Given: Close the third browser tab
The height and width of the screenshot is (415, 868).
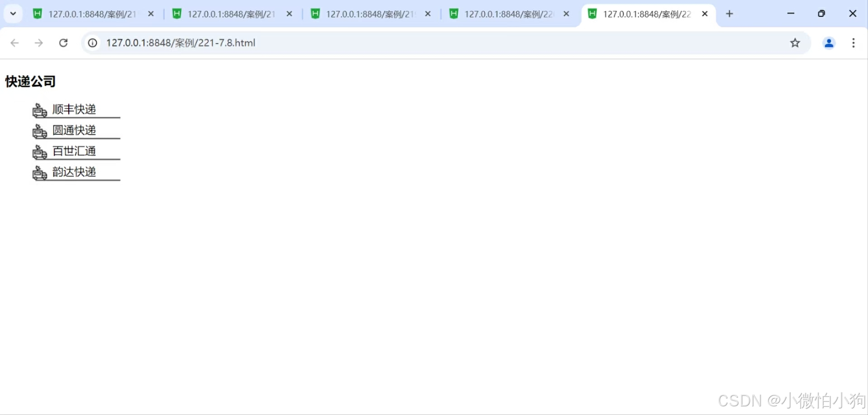Looking at the screenshot, I should click(428, 14).
